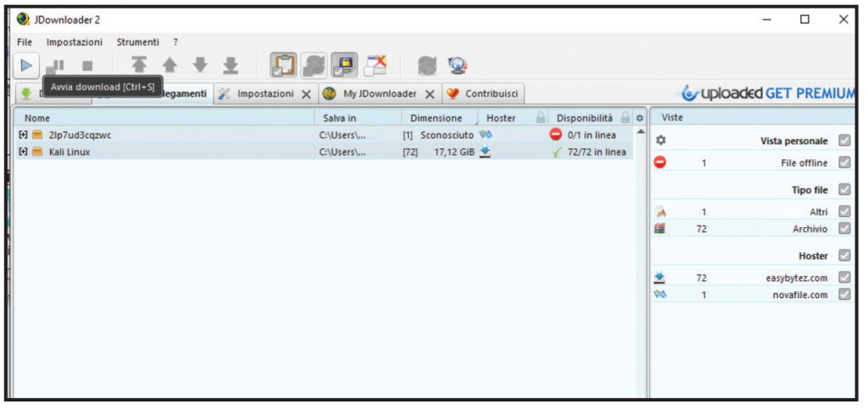Image resolution: width=868 pixels, height=409 pixels.
Task: Click the Archivio file type icon
Action: [x=659, y=229]
